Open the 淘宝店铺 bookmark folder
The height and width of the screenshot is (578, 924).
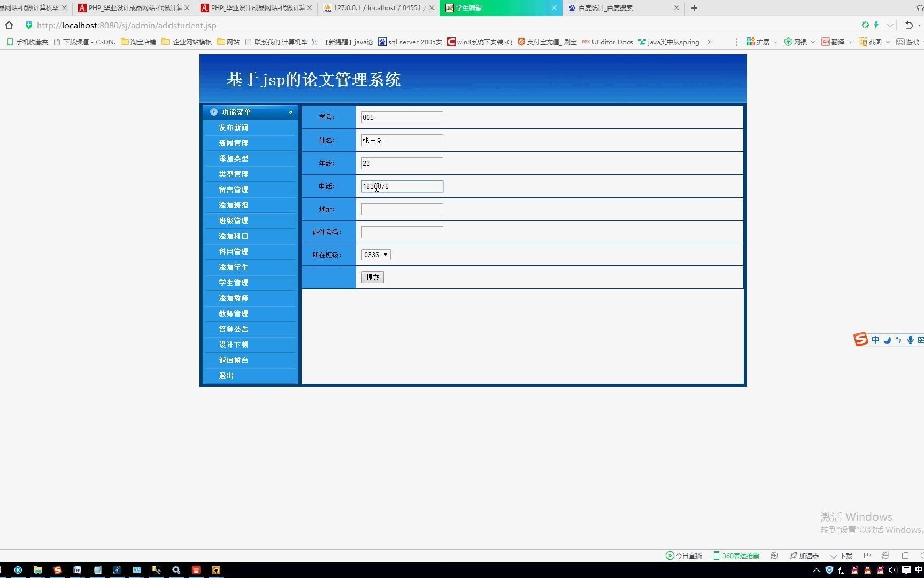tap(138, 42)
